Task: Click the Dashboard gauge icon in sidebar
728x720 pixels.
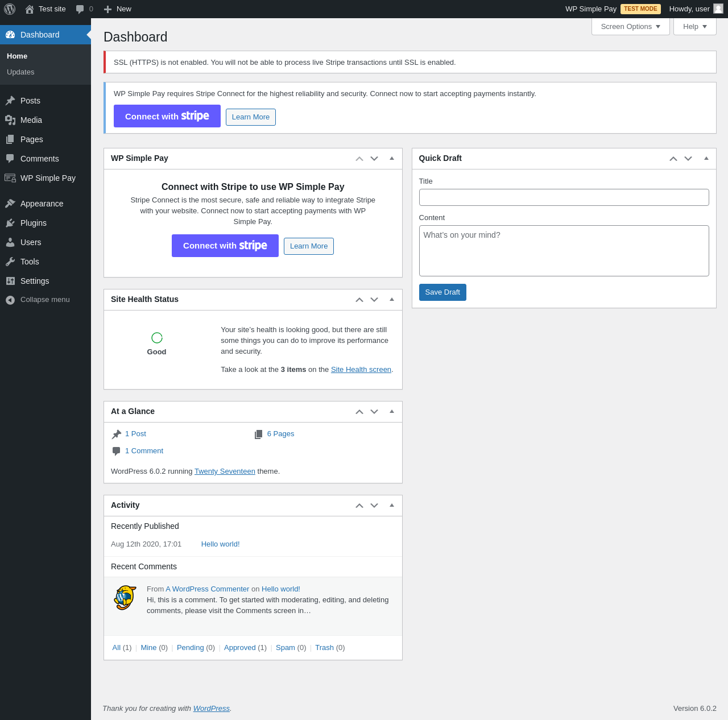Action: 10,35
